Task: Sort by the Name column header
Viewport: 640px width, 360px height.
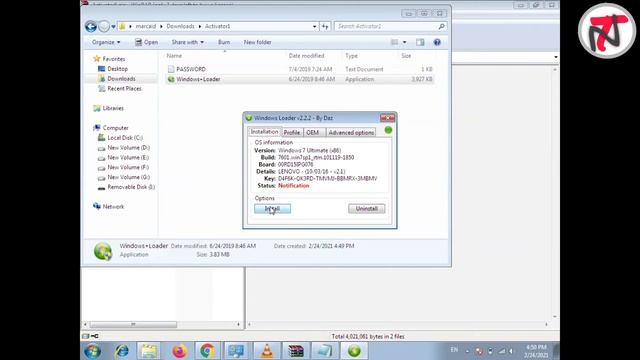Action: click(174, 56)
